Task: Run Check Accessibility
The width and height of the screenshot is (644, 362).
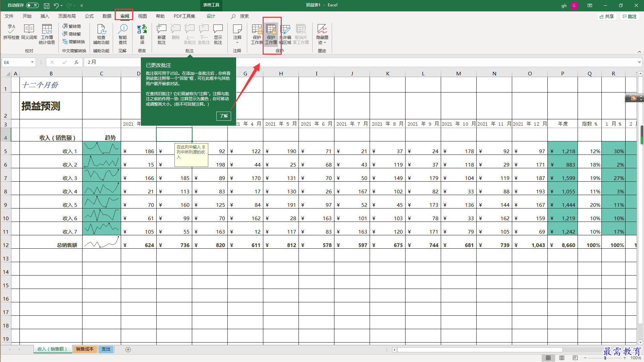Action: tap(101, 34)
